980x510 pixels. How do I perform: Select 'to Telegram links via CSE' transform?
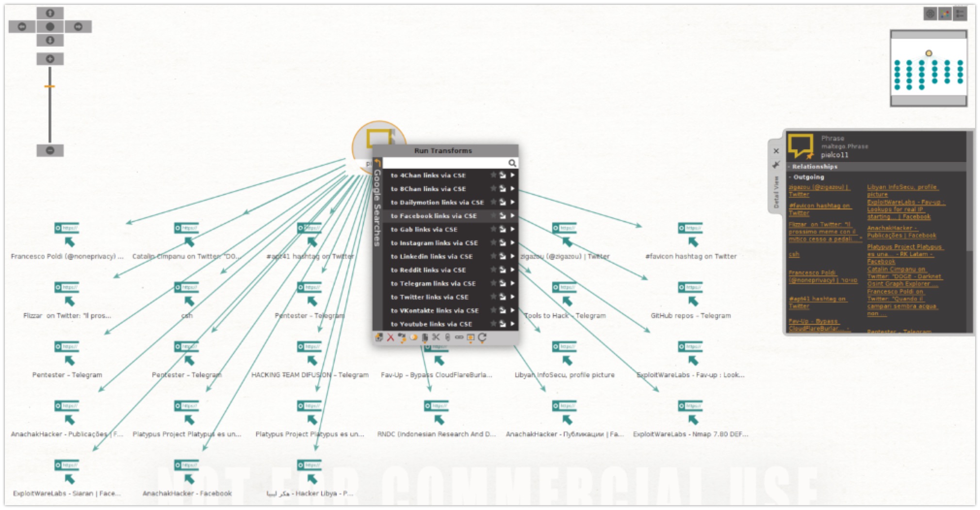433,284
